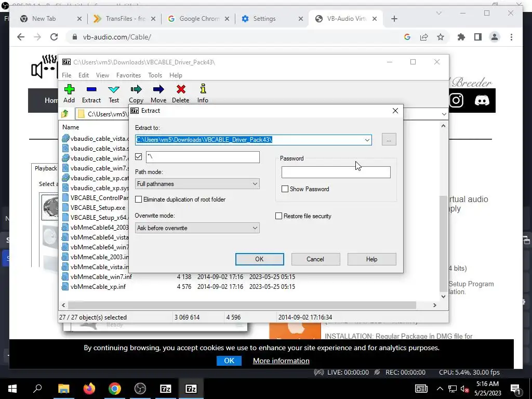Screen dimensions: 532x399
Task: Open the Path mode dropdown
Action: (197, 183)
